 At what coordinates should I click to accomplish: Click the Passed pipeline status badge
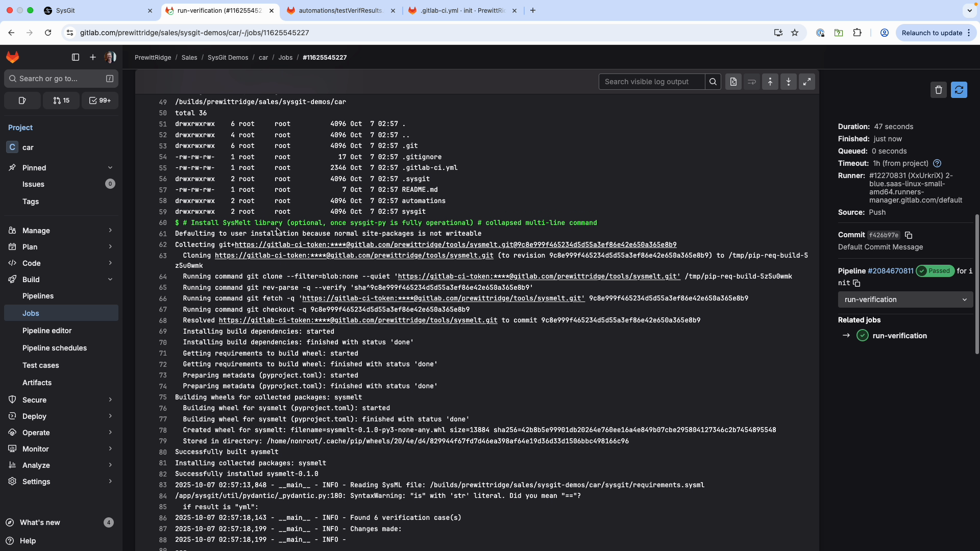(x=935, y=271)
